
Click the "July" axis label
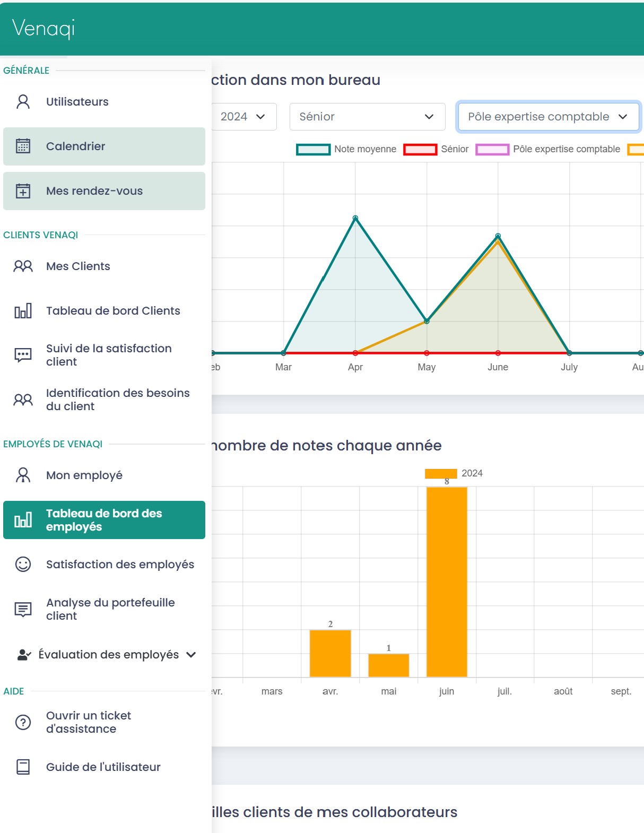[x=569, y=367]
